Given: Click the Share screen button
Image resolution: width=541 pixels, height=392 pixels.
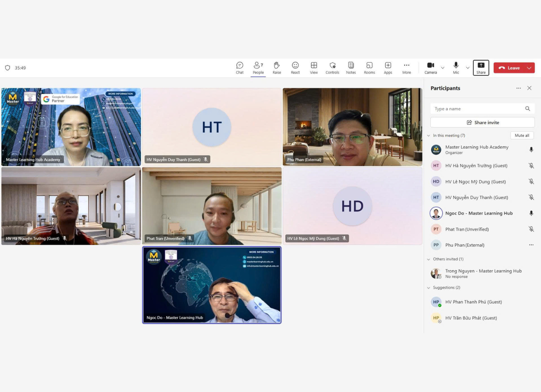Looking at the screenshot, I should click(x=481, y=68).
